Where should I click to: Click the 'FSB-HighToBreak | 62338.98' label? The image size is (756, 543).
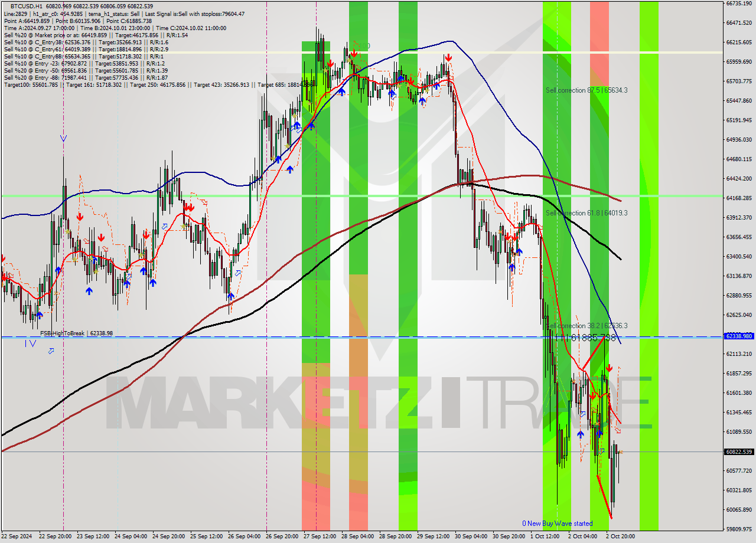pyautogui.click(x=76, y=333)
